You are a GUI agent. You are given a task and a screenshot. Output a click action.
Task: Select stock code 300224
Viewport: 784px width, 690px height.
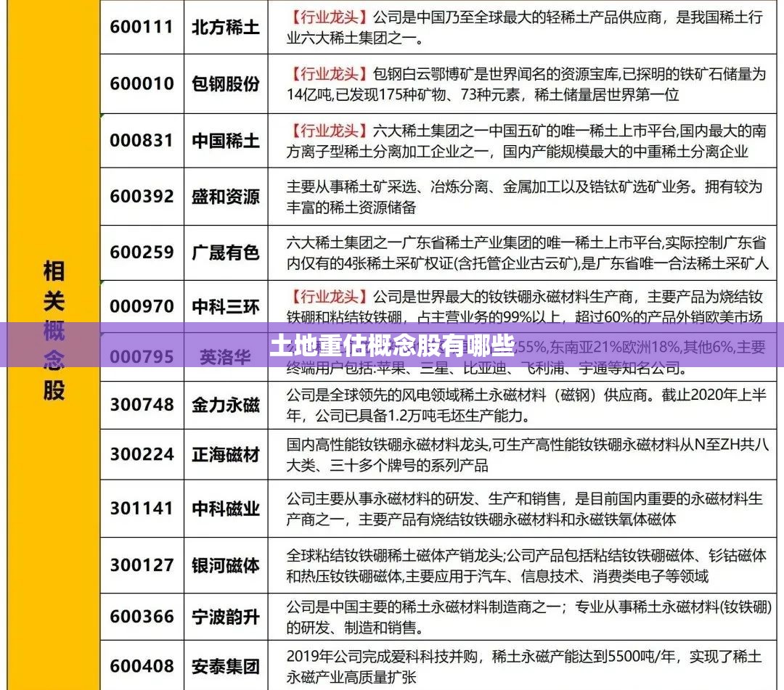(x=142, y=455)
